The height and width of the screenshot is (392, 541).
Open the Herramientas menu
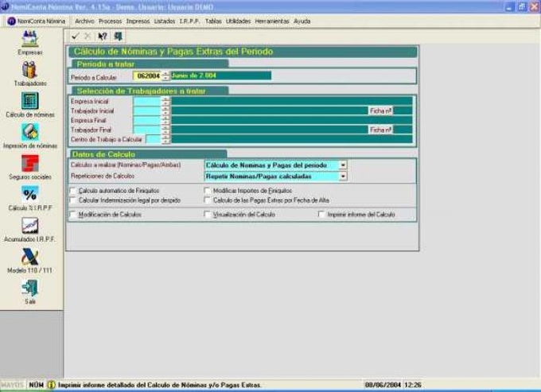coord(272,21)
